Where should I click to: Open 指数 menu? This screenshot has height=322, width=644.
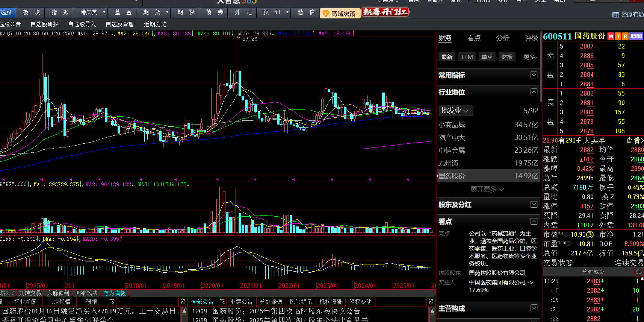tap(60, 12)
